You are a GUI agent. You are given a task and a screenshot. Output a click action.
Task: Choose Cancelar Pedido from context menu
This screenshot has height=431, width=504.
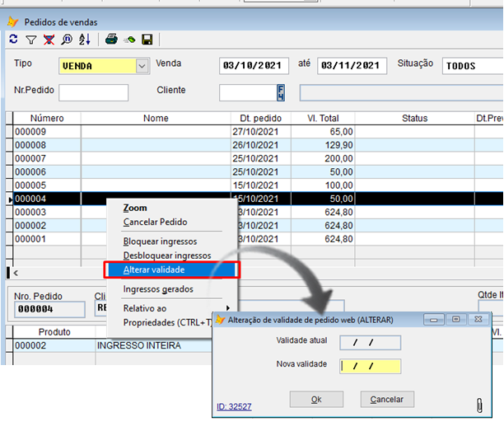[x=155, y=222]
